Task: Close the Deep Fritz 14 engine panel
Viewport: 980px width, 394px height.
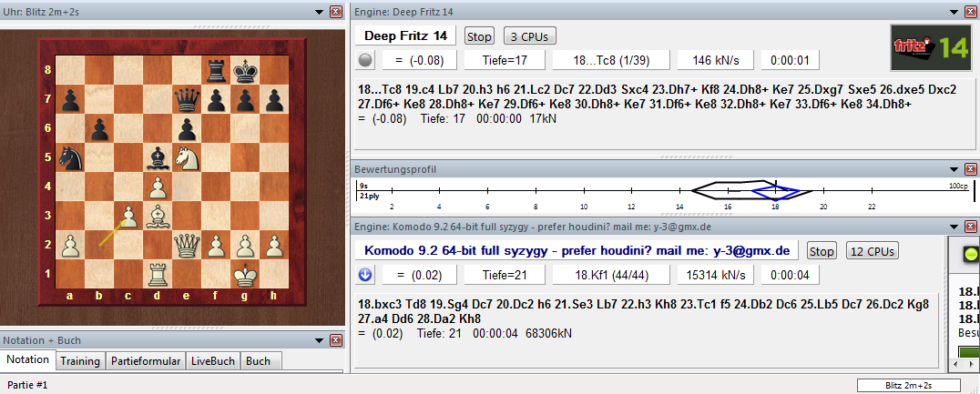Action: coord(969,11)
